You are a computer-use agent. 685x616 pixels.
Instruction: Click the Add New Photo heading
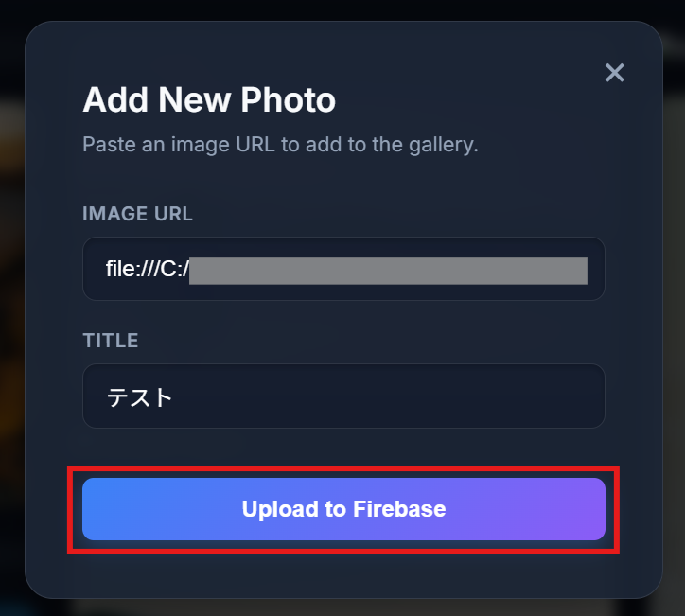pyautogui.click(x=209, y=100)
